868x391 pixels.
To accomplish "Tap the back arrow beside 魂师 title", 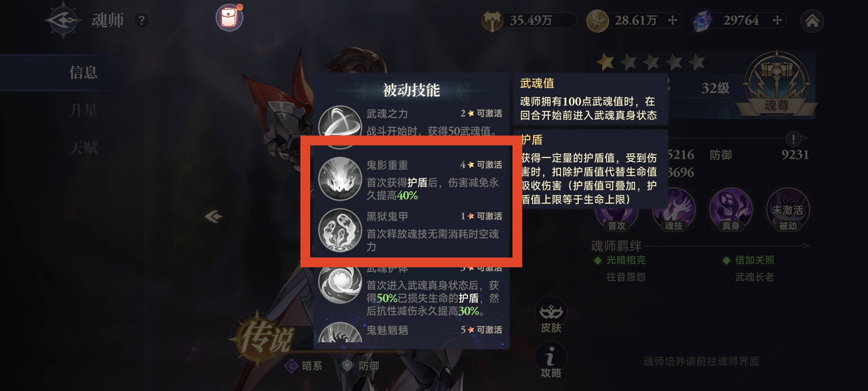I will point(63,20).
